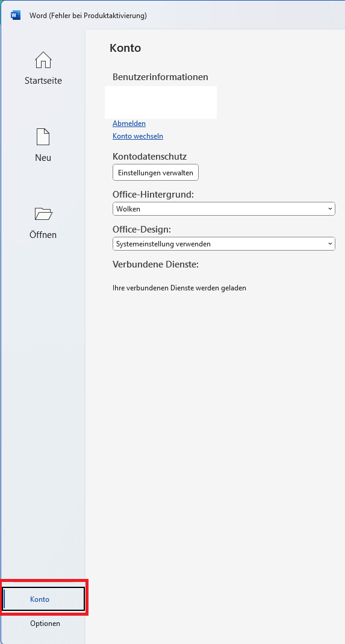Screen dimensions: 345x644
Task: Expand the Office-Hintergrund dropdown showing Wolken
Action: (x=224, y=208)
